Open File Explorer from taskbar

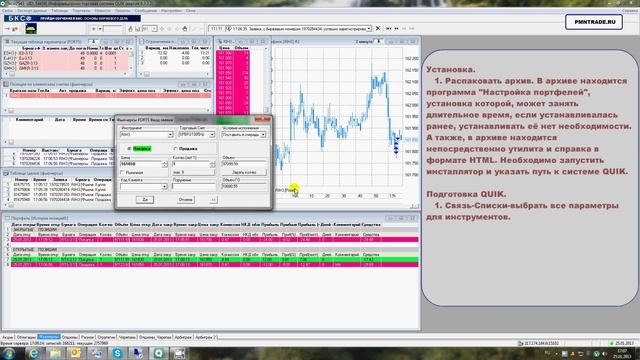[55, 353]
